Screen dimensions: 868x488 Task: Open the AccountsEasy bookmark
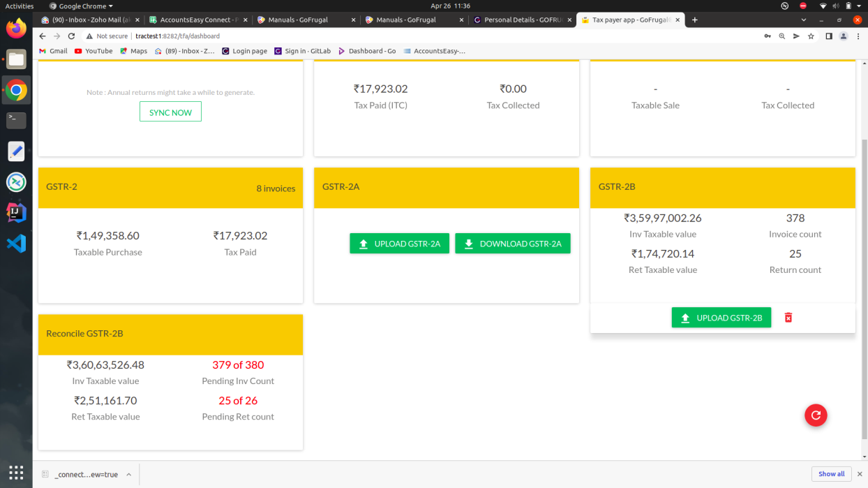tap(434, 51)
